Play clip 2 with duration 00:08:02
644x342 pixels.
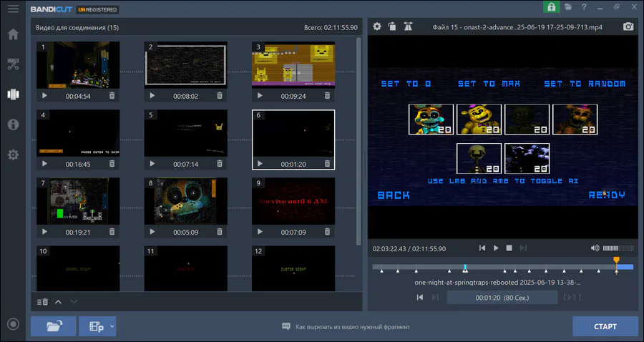click(152, 96)
